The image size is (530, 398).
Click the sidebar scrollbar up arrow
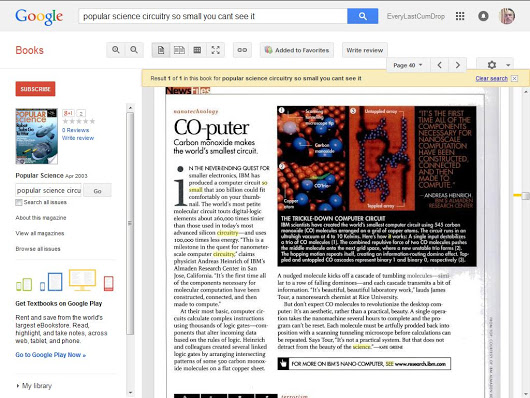(x=130, y=108)
